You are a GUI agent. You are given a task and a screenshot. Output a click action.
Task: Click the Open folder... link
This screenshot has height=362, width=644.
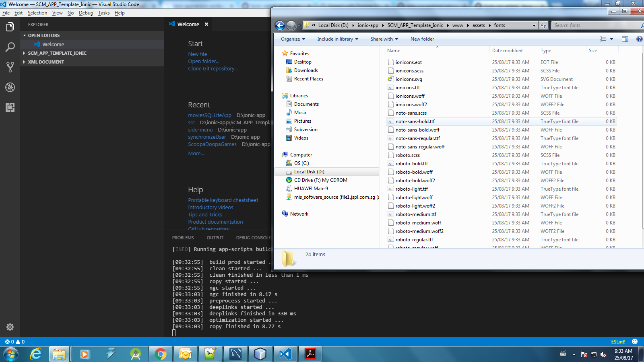click(204, 62)
